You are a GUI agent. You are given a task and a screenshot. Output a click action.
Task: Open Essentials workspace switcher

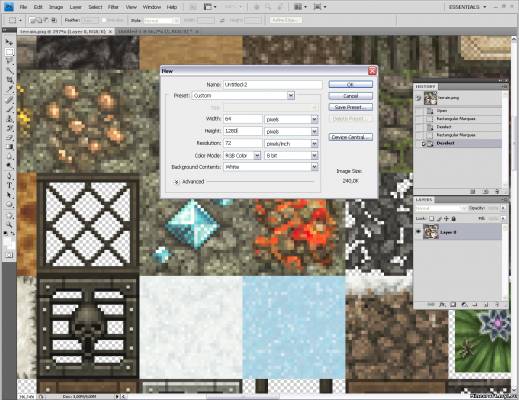pyautogui.click(x=467, y=7)
